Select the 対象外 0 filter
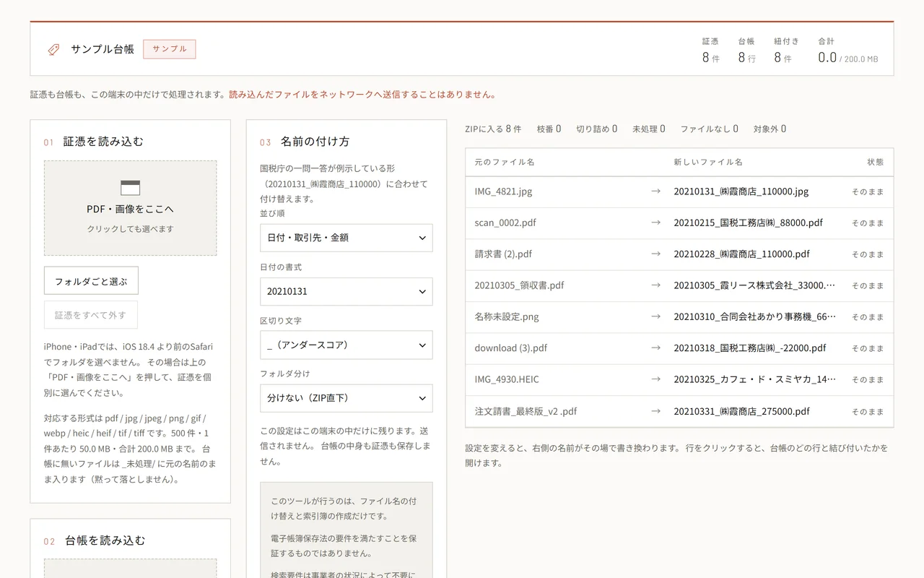Viewport: 924px width, 578px height. click(x=770, y=129)
